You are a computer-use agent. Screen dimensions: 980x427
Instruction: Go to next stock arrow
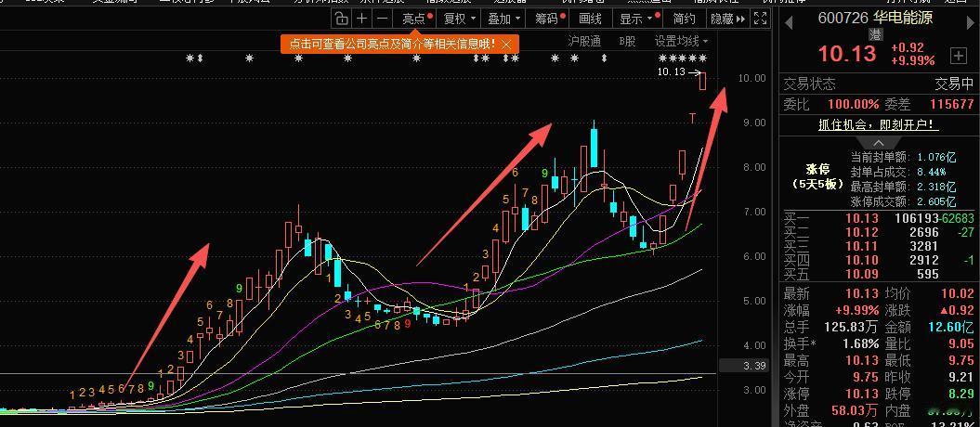coord(970,22)
